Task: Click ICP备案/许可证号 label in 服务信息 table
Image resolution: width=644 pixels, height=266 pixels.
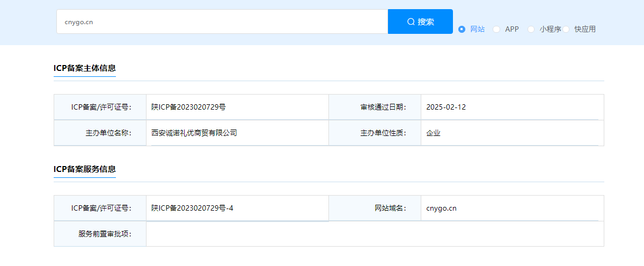Action: pos(101,208)
